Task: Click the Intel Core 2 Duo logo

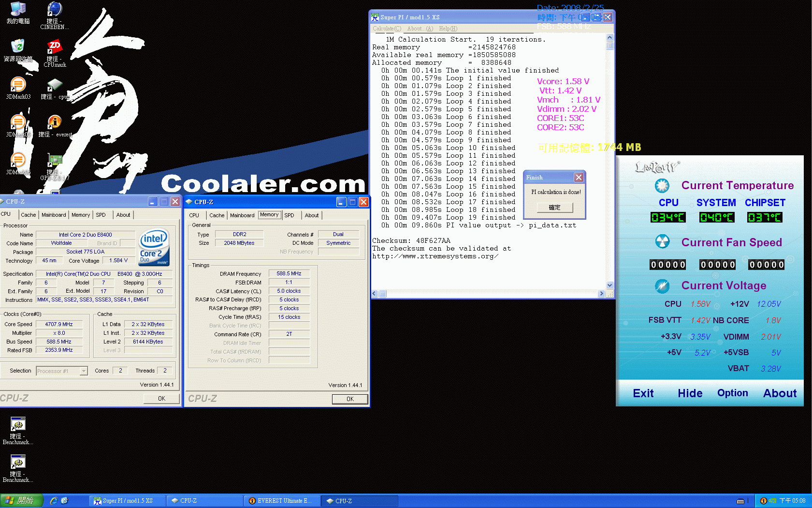Action: point(154,247)
